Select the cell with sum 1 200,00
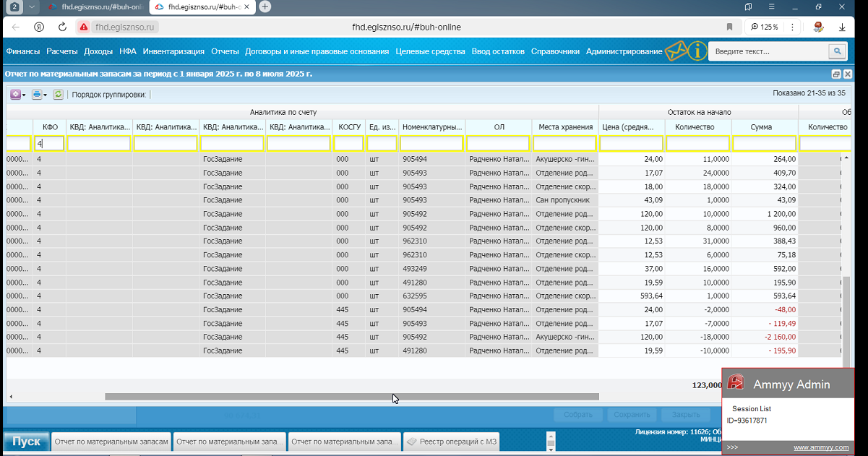The width and height of the screenshot is (868, 456). 765,214
